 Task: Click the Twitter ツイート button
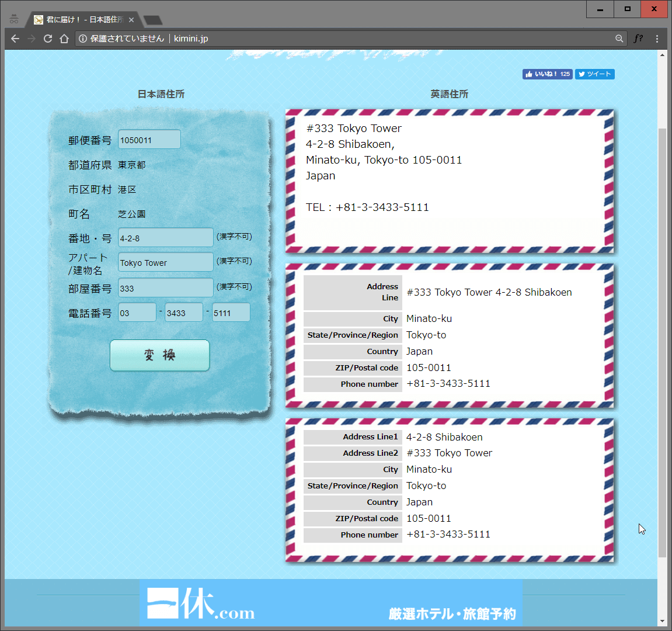(x=594, y=74)
